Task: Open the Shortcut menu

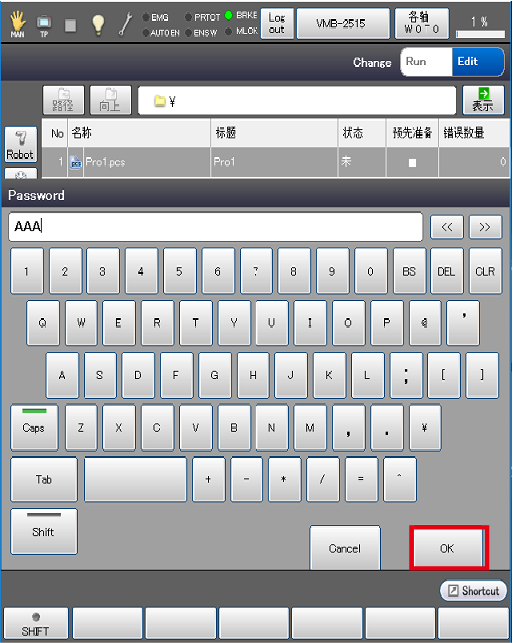Action: (473, 591)
